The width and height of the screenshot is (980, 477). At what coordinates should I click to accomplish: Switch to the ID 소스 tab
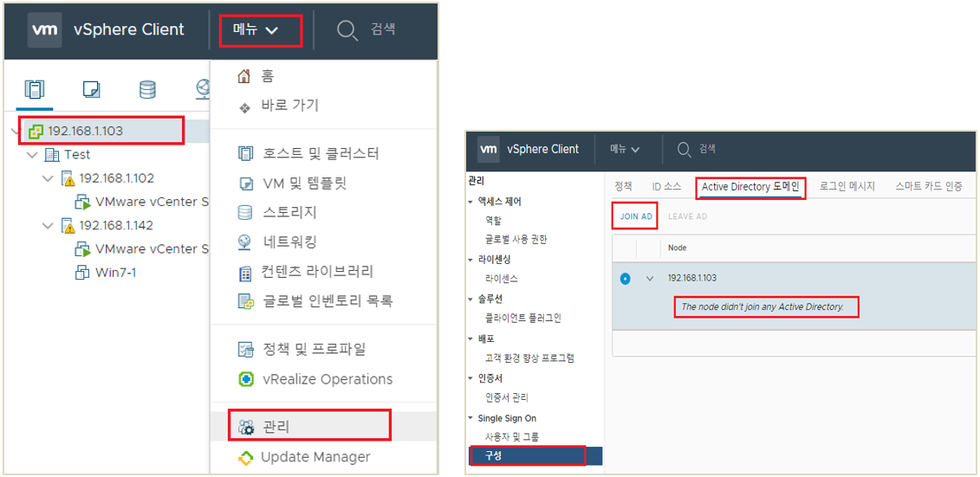tap(667, 186)
